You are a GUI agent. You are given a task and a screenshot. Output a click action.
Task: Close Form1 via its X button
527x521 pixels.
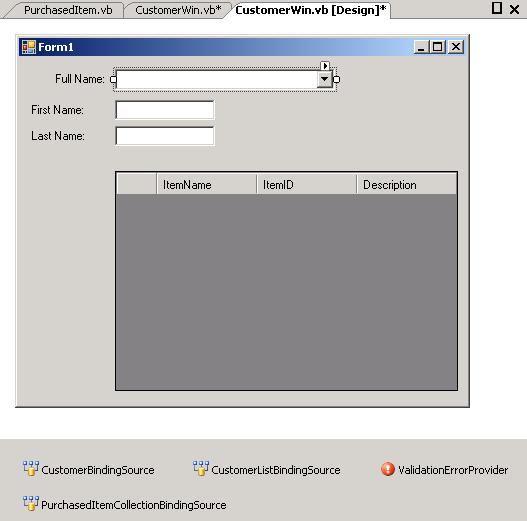(x=456, y=47)
